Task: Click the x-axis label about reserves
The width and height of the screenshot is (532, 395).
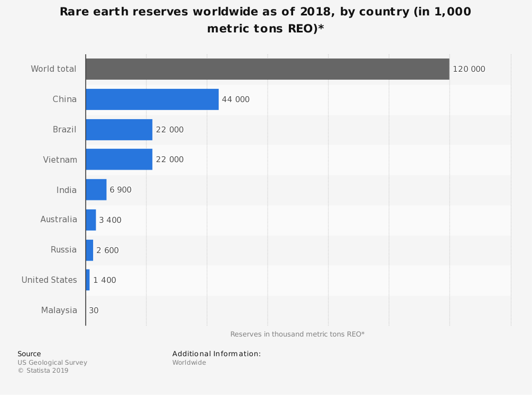Action: 297,334
